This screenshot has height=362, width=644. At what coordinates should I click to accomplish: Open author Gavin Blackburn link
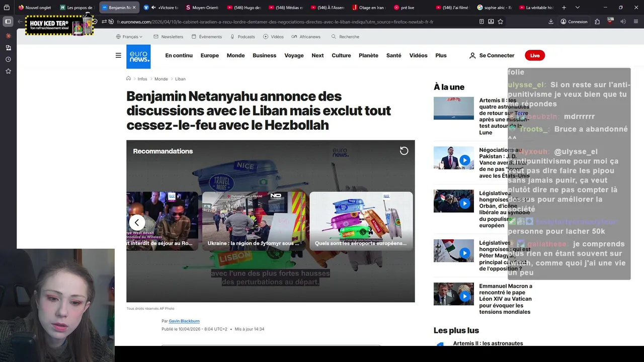(x=184, y=321)
